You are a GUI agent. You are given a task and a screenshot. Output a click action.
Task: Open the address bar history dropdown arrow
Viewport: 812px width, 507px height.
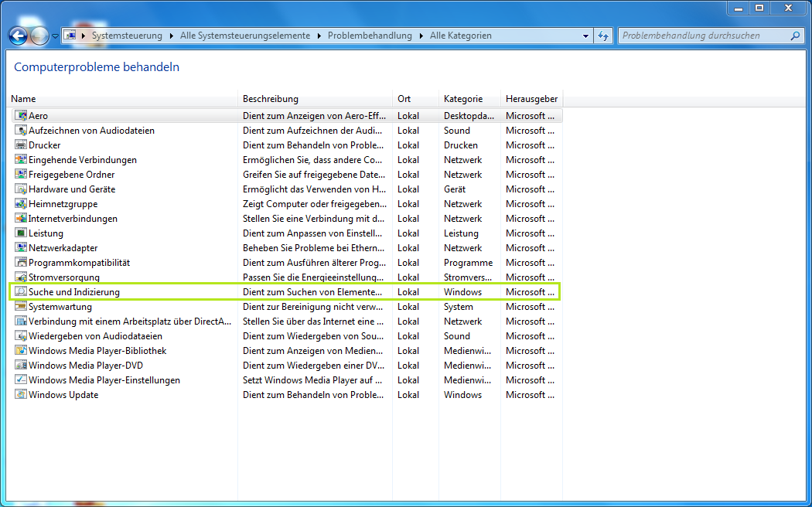pyautogui.click(x=585, y=36)
